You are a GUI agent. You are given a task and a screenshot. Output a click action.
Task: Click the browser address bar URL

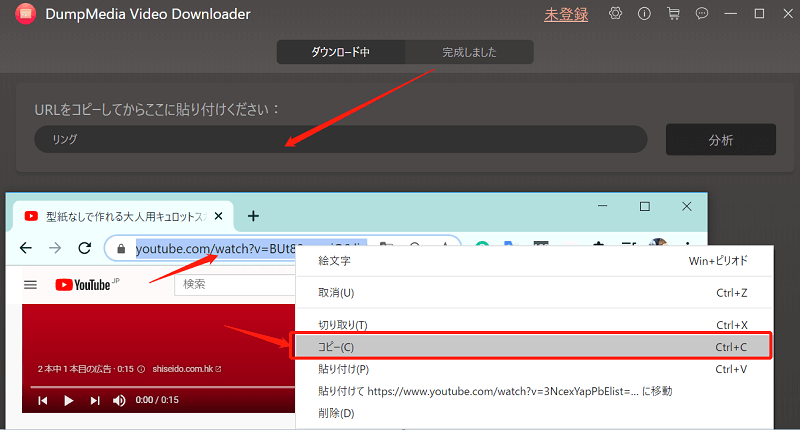[x=215, y=249]
